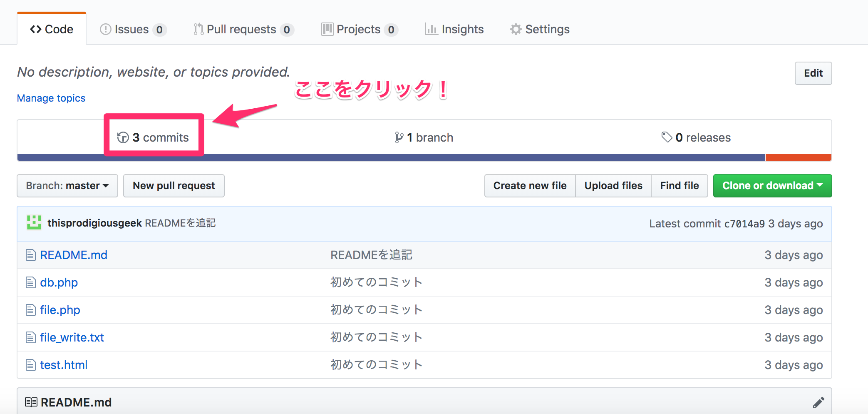View the 3 commits history
The width and height of the screenshot is (868, 414).
(x=153, y=137)
